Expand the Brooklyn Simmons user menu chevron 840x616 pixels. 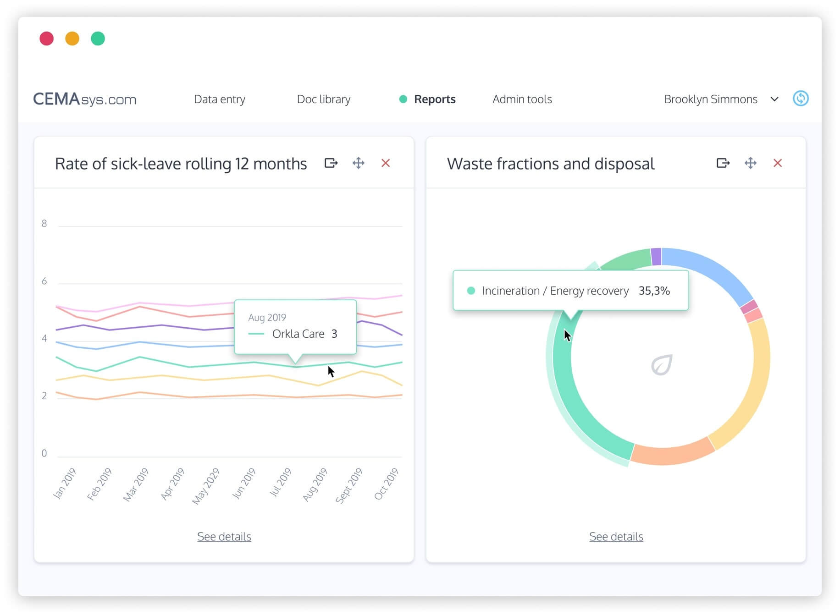(x=774, y=99)
